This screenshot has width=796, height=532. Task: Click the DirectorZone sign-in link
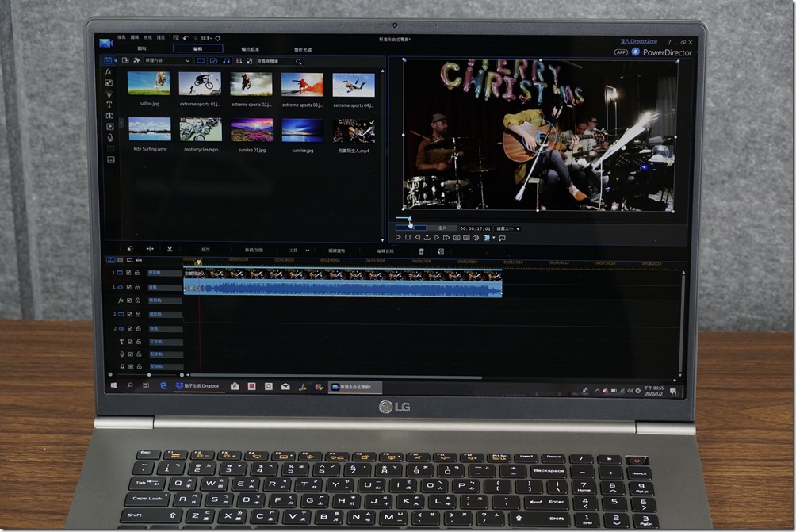(x=639, y=41)
